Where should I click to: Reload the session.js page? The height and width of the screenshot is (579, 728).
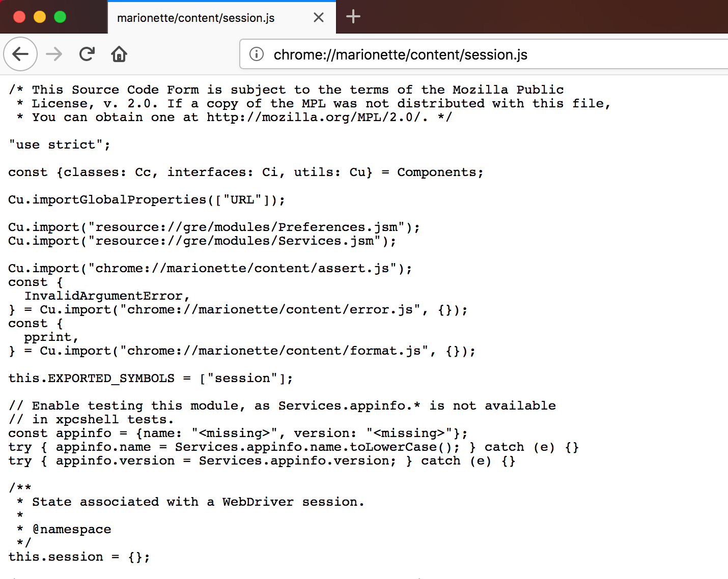point(87,54)
